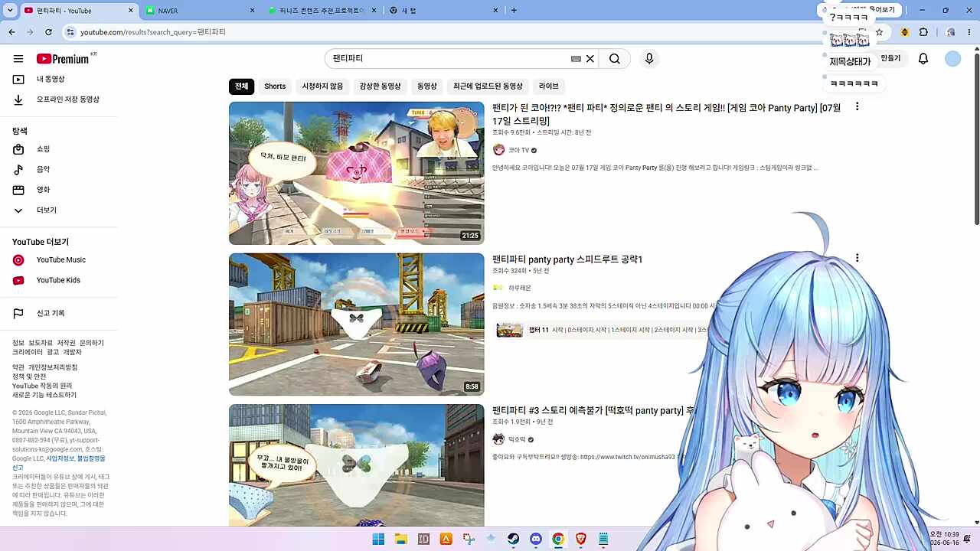Viewport: 980px width, 551px height.
Task: Open the on-screen keyboard icon in search box
Action: tap(576, 59)
